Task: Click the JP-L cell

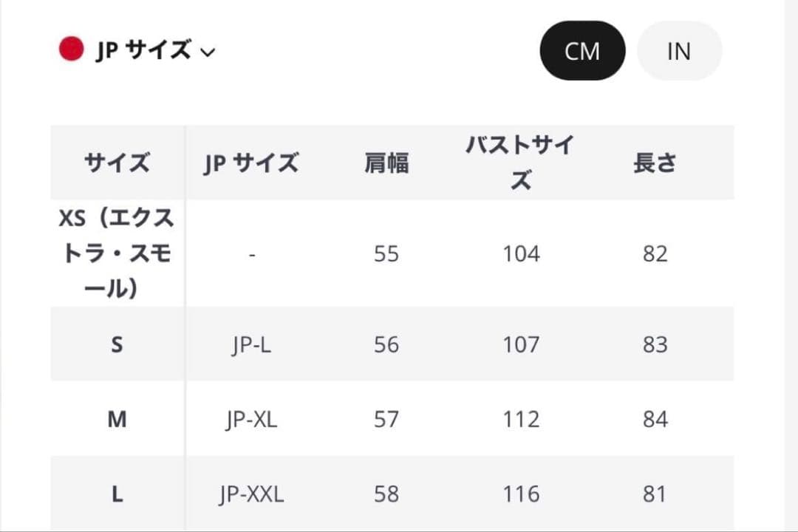Action: (x=252, y=344)
